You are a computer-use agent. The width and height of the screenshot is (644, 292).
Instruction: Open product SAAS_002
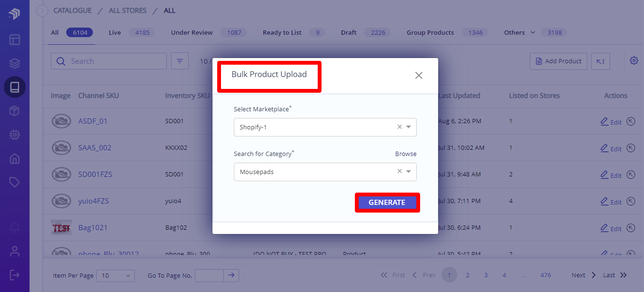pyautogui.click(x=95, y=148)
